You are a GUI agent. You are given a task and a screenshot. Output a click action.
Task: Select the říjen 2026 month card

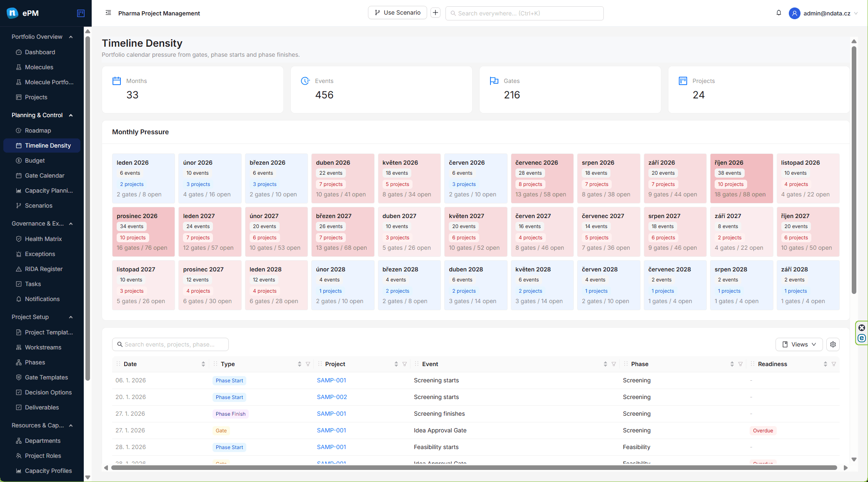click(x=741, y=178)
